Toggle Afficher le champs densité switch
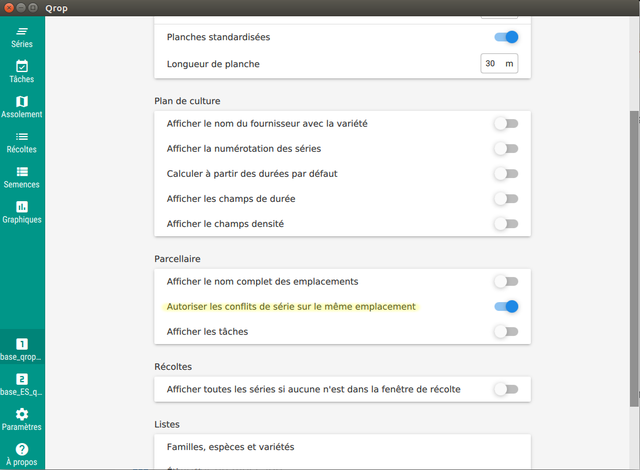 tap(506, 224)
